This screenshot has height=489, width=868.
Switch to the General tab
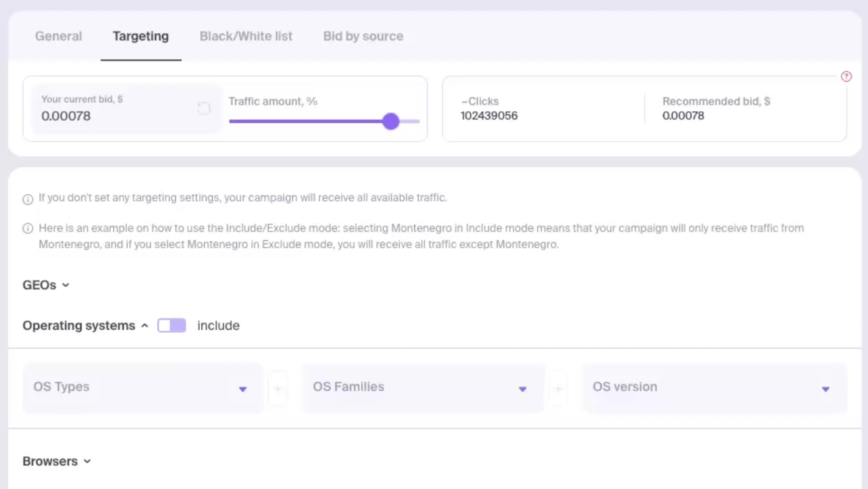click(x=59, y=36)
